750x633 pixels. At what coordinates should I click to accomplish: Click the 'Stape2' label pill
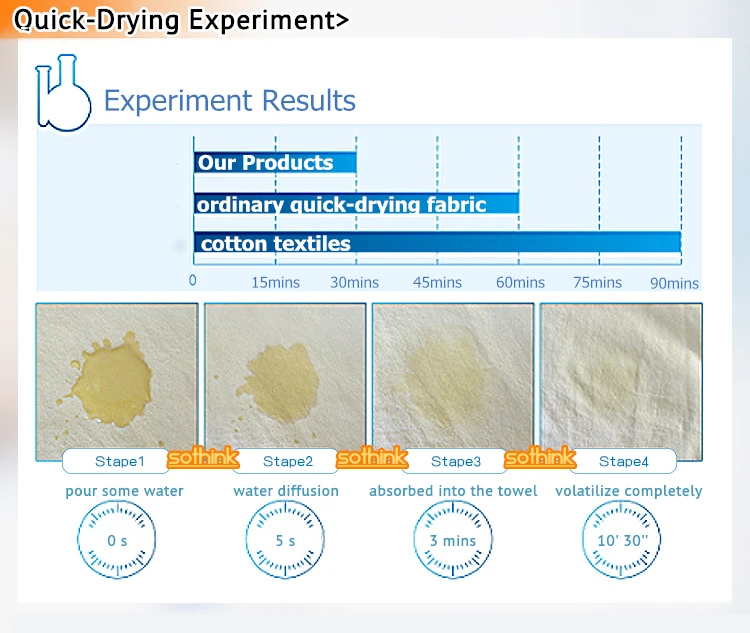(286, 461)
